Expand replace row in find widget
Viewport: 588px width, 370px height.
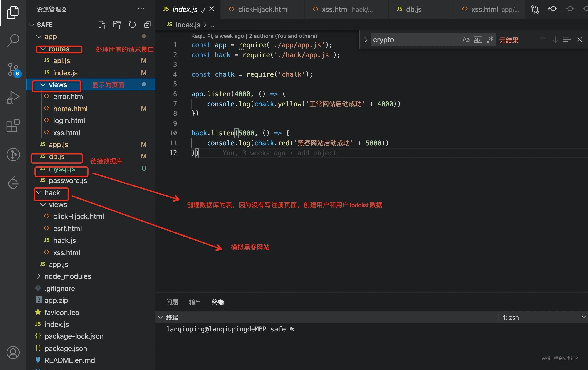point(366,39)
